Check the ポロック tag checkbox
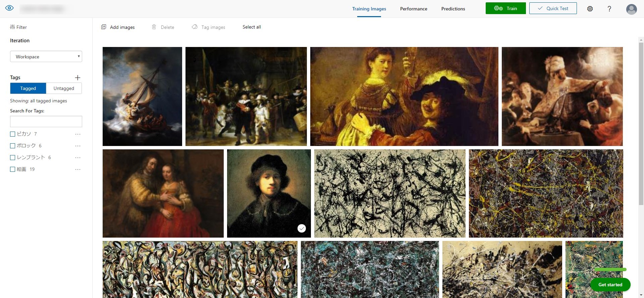 [x=13, y=146]
